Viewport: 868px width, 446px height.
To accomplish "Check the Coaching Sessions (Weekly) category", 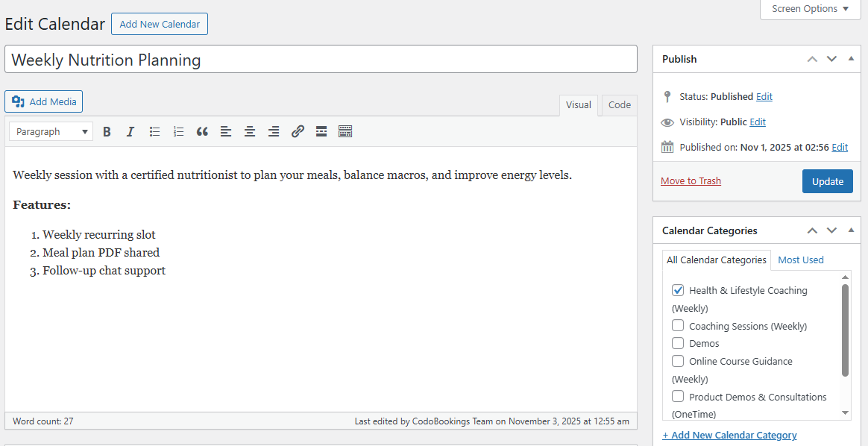I will (x=678, y=325).
